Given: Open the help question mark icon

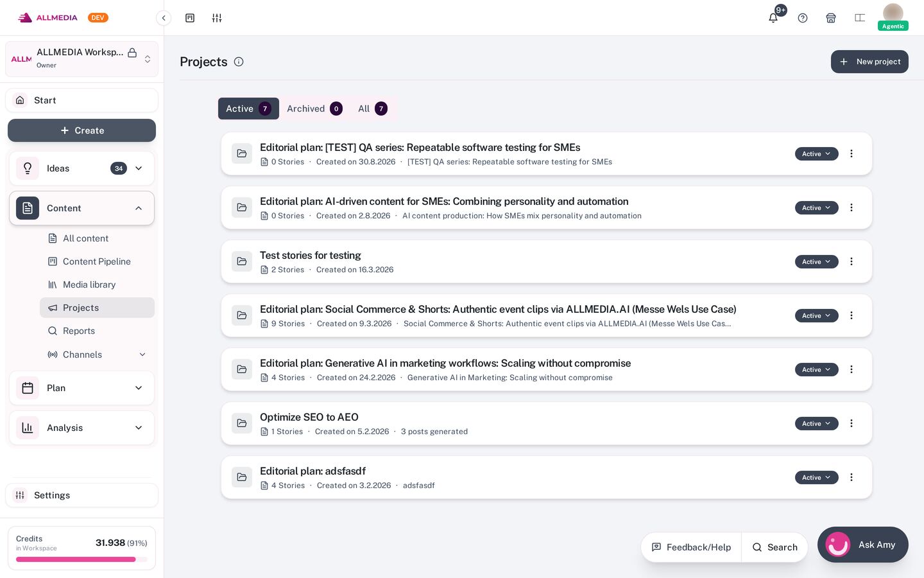Looking at the screenshot, I should click(x=803, y=18).
